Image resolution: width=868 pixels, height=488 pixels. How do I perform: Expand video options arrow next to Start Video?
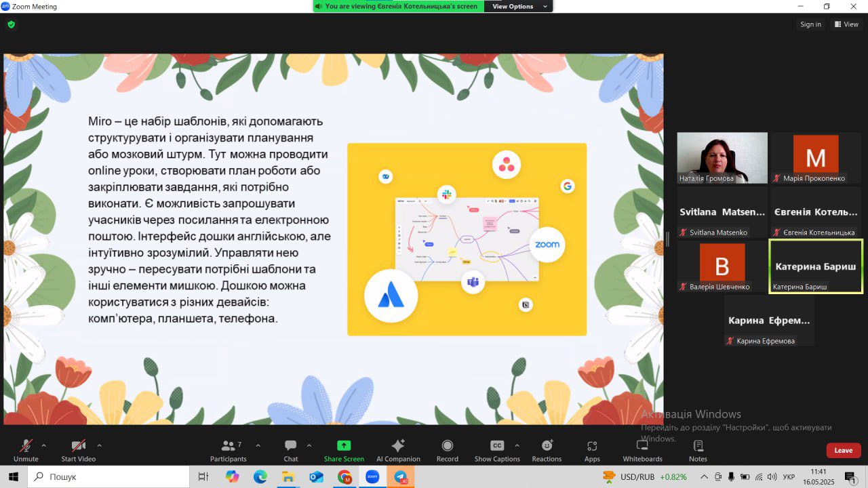point(99,445)
